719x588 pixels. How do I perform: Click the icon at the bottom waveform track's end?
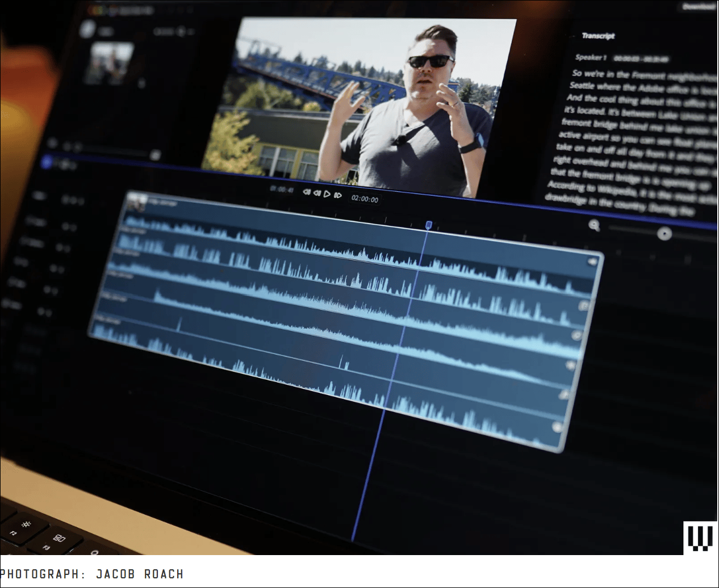pyautogui.click(x=557, y=427)
